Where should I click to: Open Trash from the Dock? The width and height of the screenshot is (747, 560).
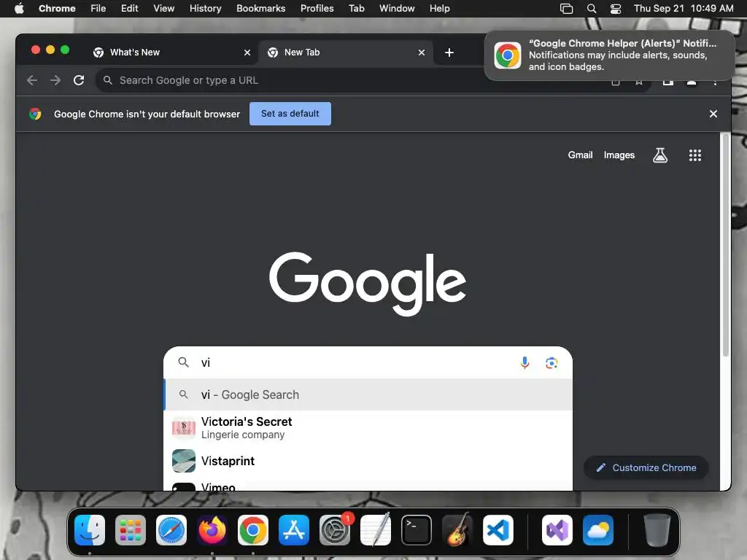coord(657,530)
